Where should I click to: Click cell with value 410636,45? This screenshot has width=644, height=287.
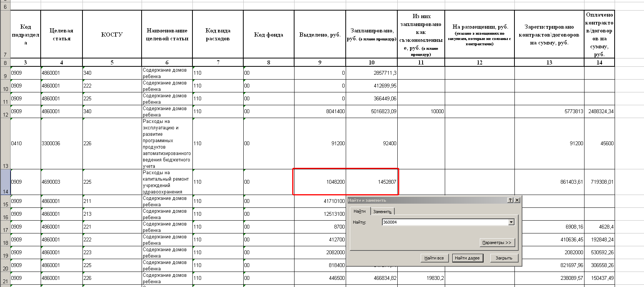click(x=553, y=239)
